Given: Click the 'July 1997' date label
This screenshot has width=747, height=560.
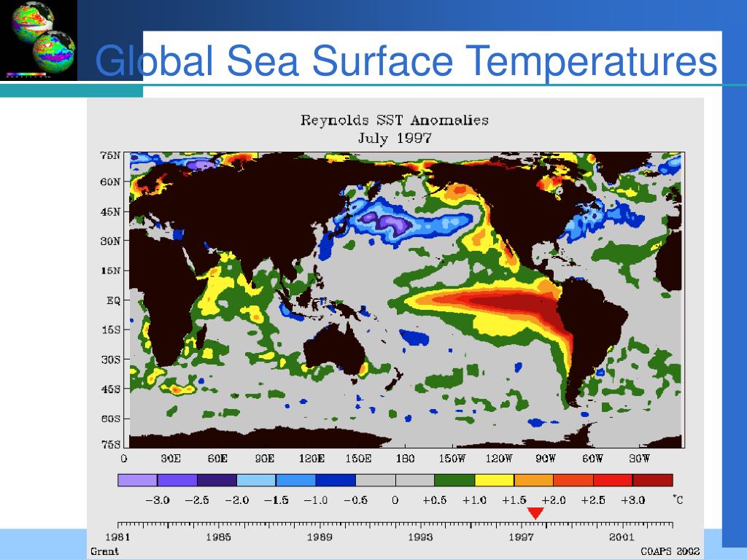Looking at the screenshot, I should tap(395, 138).
